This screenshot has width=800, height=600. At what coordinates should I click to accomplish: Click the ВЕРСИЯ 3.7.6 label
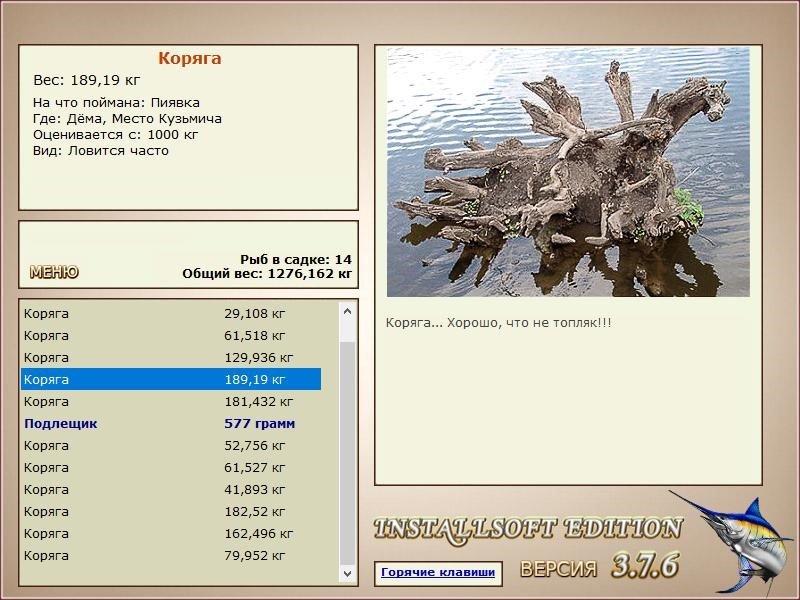pyautogui.click(x=599, y=565)
